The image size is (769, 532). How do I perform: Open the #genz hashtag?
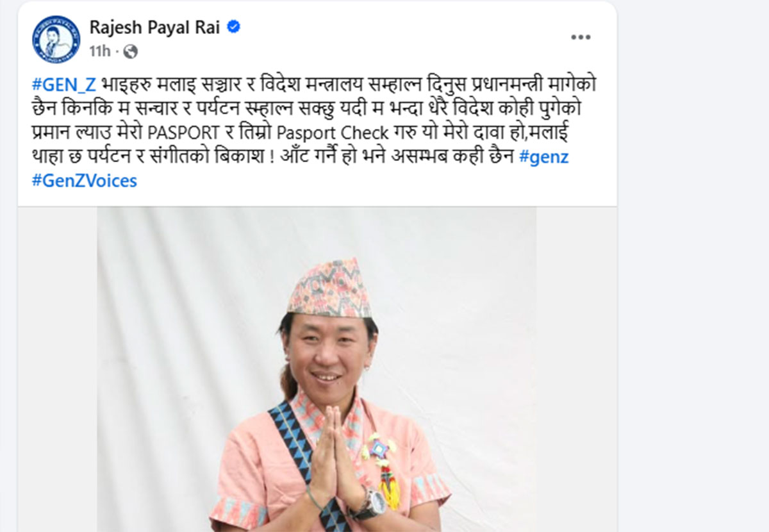point(544,156)
